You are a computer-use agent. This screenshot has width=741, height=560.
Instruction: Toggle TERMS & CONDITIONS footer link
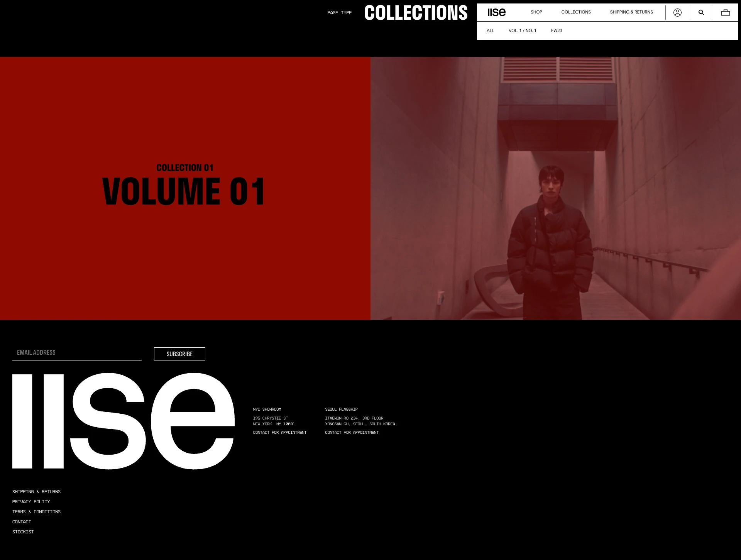pos(36,512)
